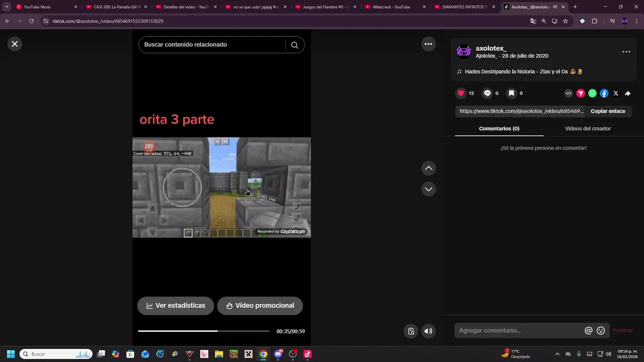Click Copiar enlace button
The height and width of the screenshot is (362, 644).
point(608,111)
